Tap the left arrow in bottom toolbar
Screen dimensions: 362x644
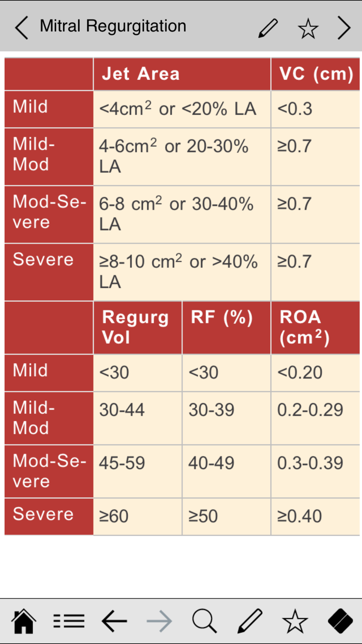click(114, 621)
